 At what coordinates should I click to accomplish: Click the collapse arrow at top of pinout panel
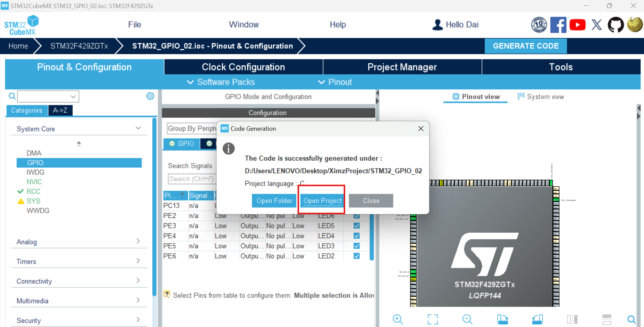pyautogui.click(x=639, y=108)
